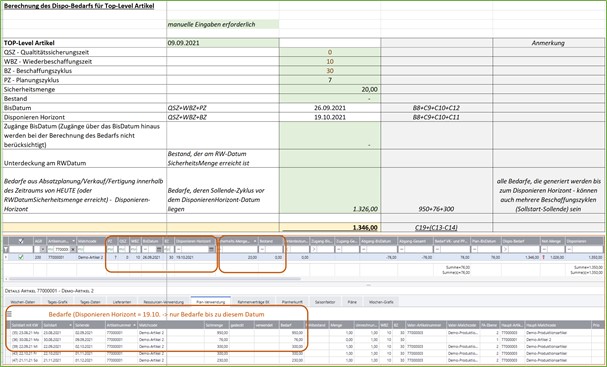607x367 pixels.
Task: Click the greater-than operator icon in Dispo-Bedarf filter
Action: 505,250
